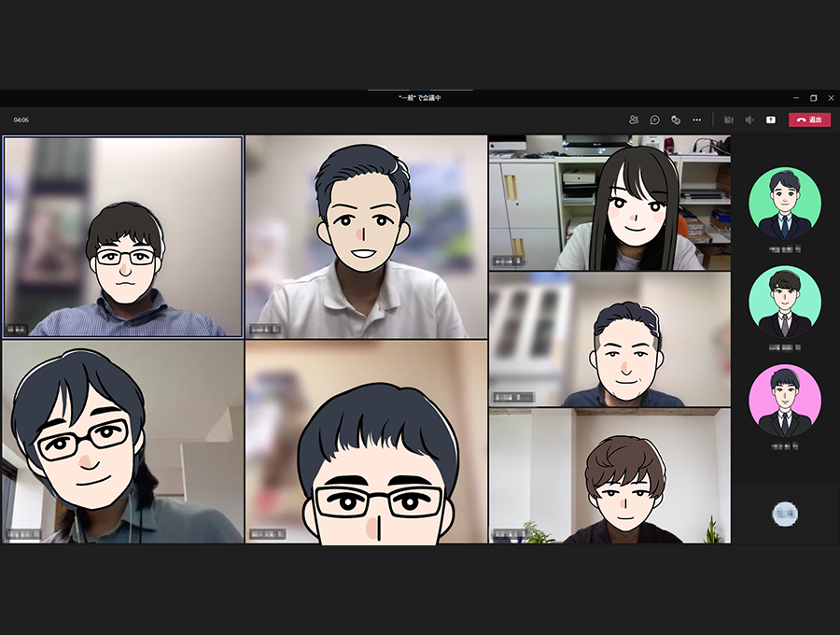
Task: Toggle the camera on or off
Action: (x=728, y=120)
